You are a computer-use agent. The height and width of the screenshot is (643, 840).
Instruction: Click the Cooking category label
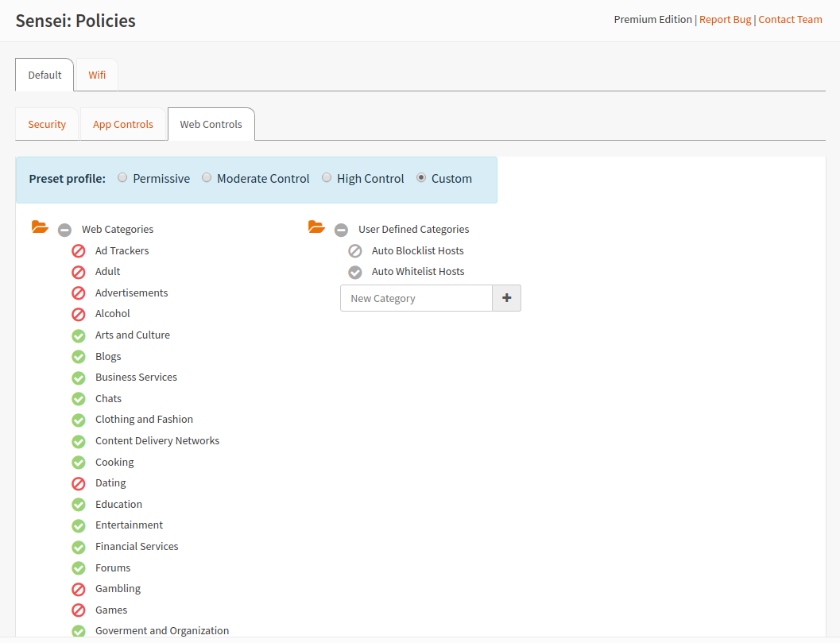(114, 462)
